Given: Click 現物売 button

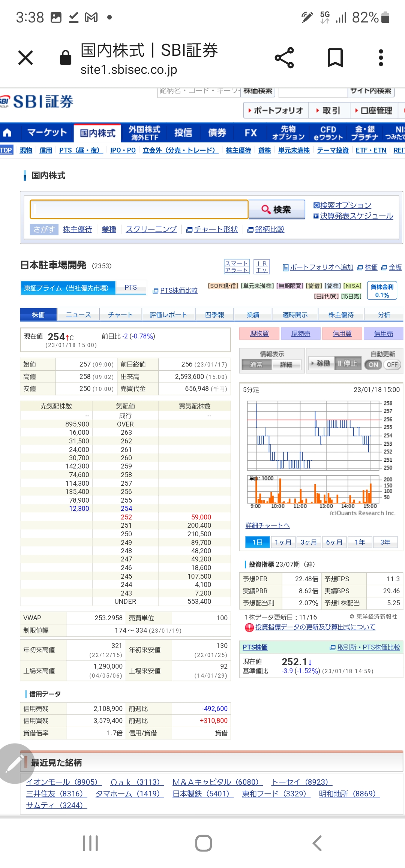Looking at the screenshot, I should [x=301, y=334].
